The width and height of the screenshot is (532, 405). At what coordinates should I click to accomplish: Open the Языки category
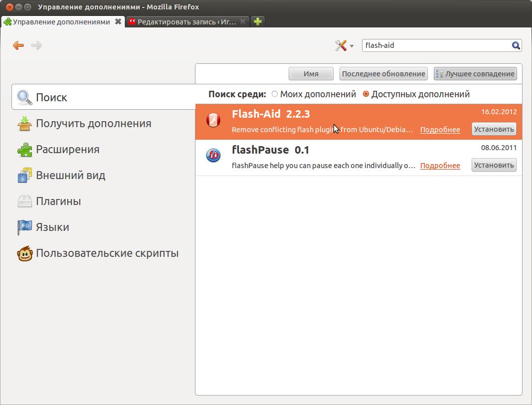click(104, 227)
